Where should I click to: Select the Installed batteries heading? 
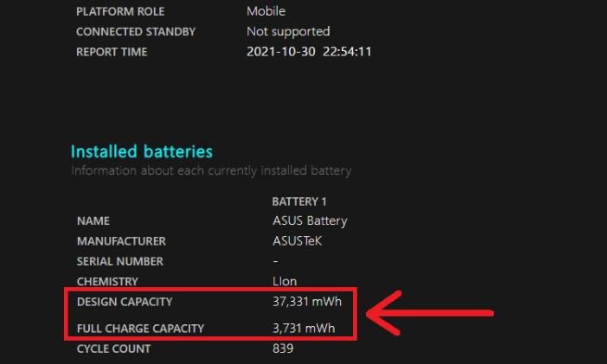[x=142, y=151]
